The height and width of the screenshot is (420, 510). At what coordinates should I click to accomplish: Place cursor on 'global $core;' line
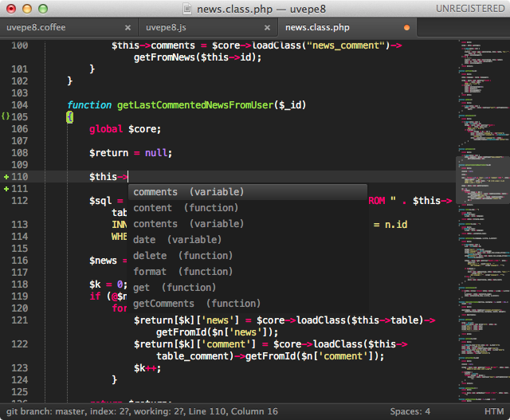point(125,129)
